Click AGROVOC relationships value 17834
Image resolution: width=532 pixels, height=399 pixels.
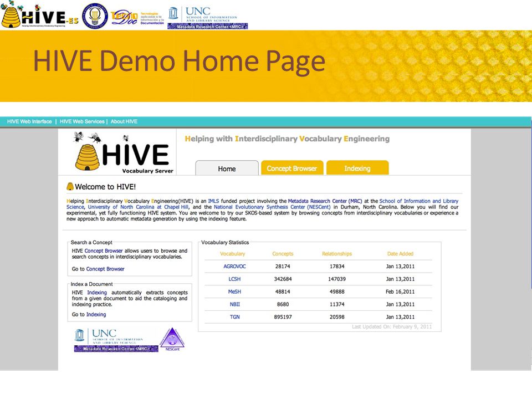[x=337, y=267]
